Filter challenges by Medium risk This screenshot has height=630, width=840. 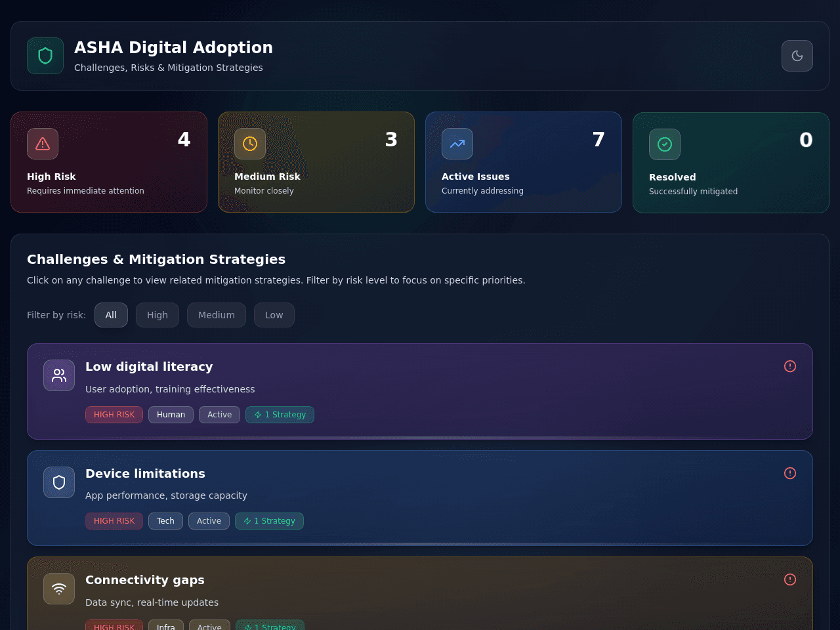(217, 315)
